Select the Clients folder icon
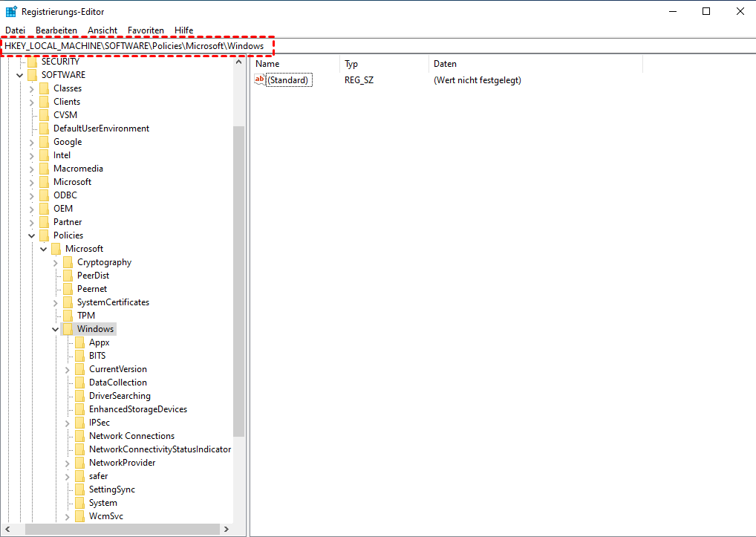The image size is (756, 537). 45,102
